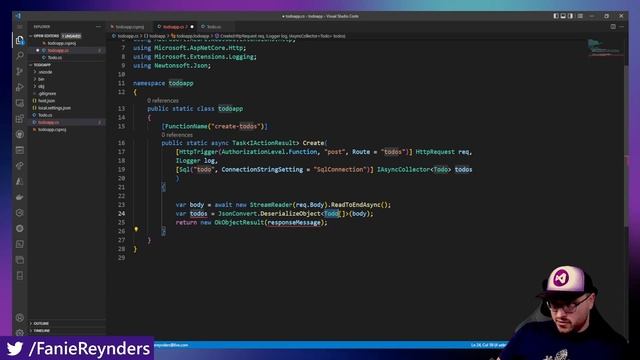Open the editor more actions ellipsis
Screen dimensions: 640x360
pos(622,27)
